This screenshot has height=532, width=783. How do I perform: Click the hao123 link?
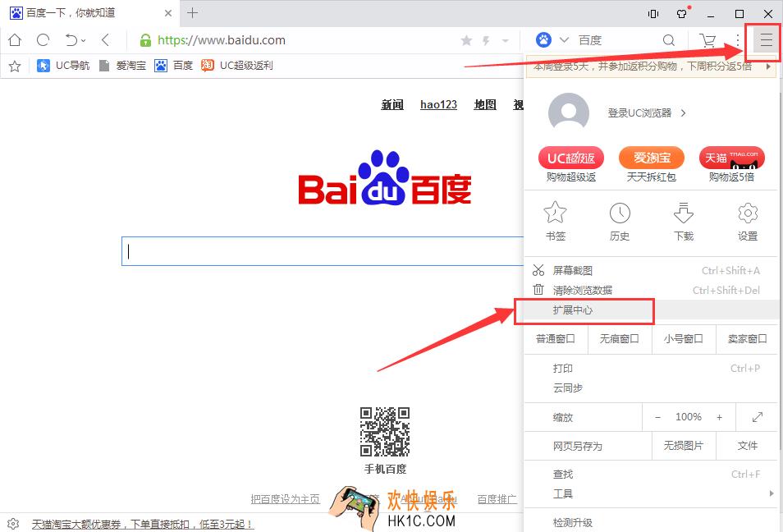[x=438, y=104]
